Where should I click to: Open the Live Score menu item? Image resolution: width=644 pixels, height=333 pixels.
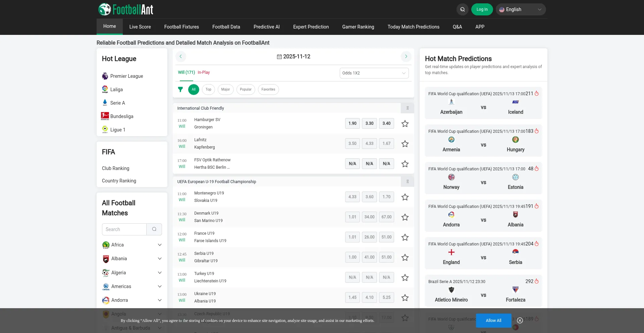[x=140, y=27]
